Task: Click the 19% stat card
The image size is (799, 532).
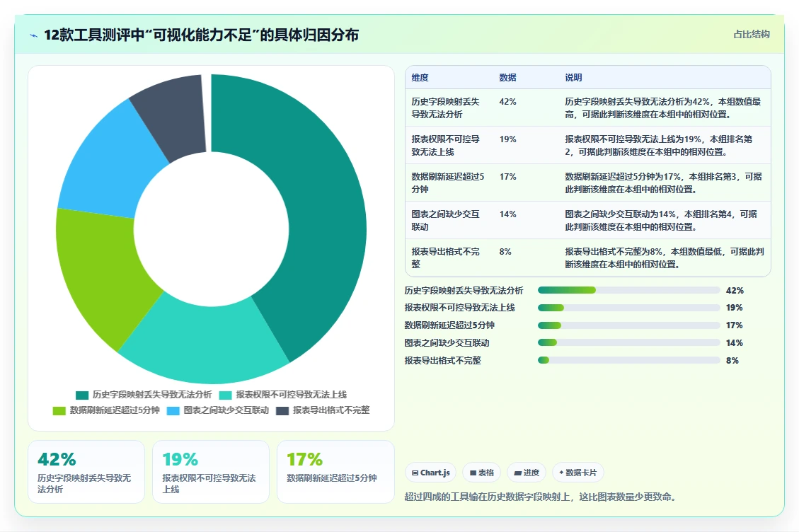Action: click(210, 472)
